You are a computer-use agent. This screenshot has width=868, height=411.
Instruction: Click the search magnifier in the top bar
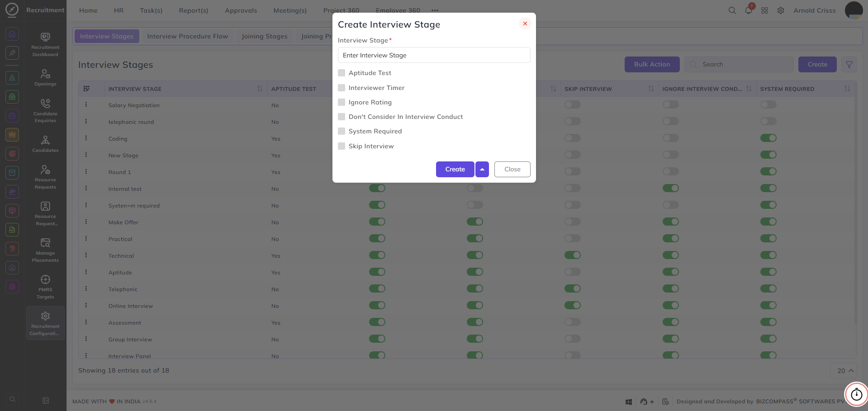pyautogui.click(x=732, y=10)
